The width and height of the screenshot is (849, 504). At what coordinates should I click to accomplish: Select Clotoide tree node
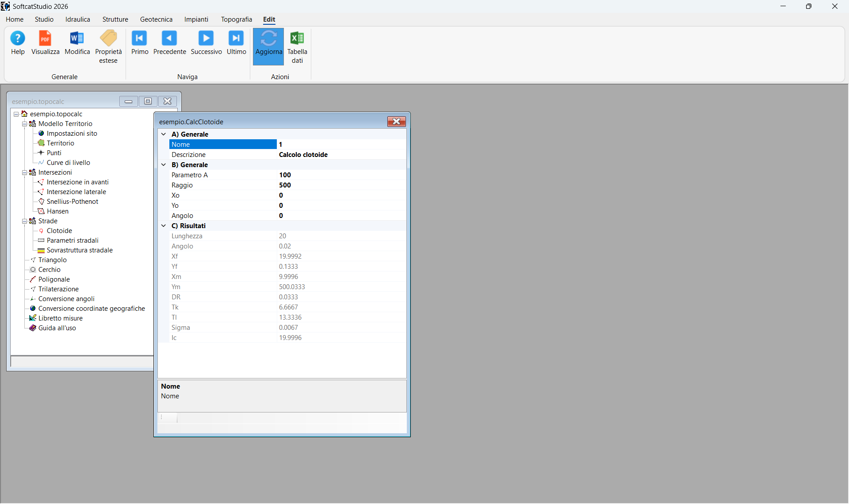[59, 231]
